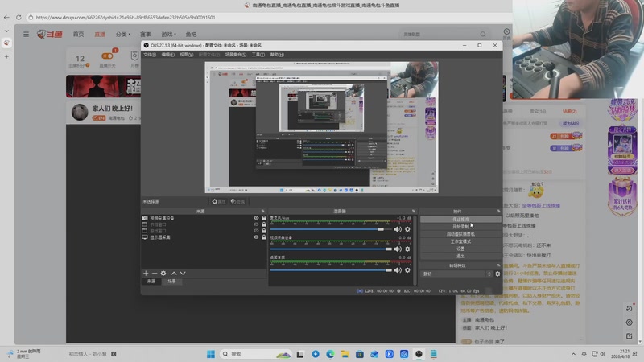This screenshot has width=644, height=362.
Task: Click the browser address bar URL
Action: point(126,17)
